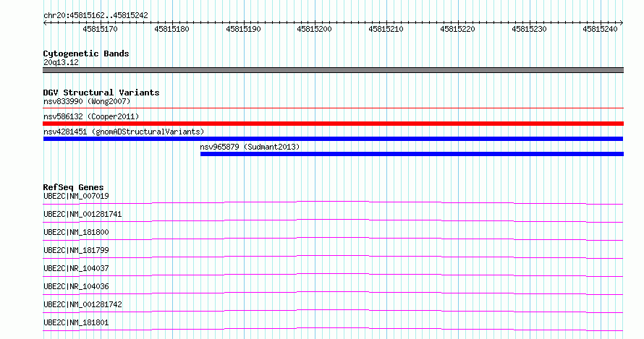This screenshot has width=644, height=339.
Task: Open transcript UBE2C|NM_181800
Action: coord(76,232)
